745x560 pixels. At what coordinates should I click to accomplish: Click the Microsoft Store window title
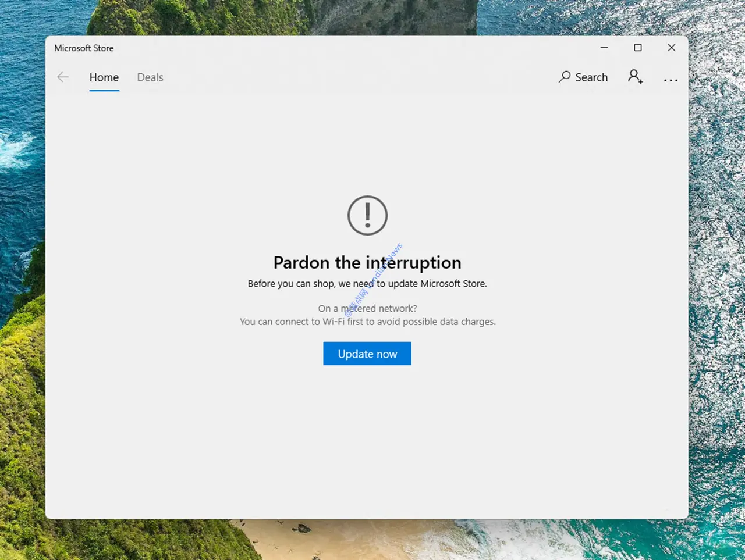tap(84, 48)
